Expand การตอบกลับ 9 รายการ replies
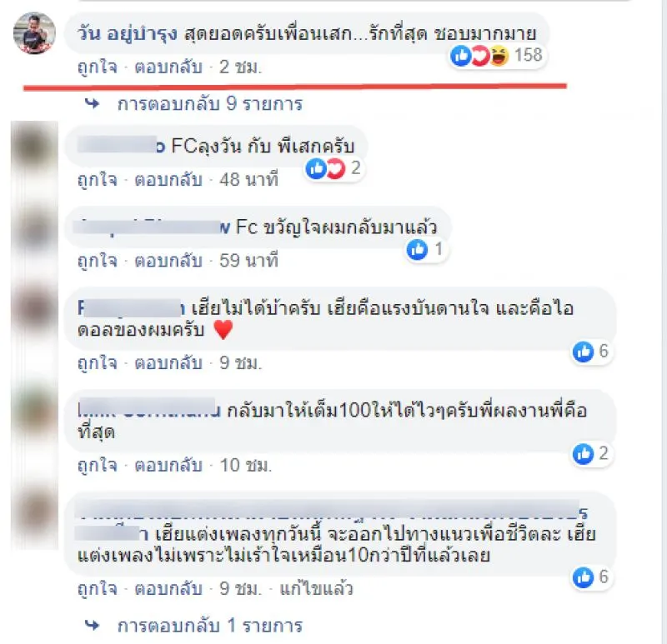Screen dimensions: 667x644 (x=210, y=104)
